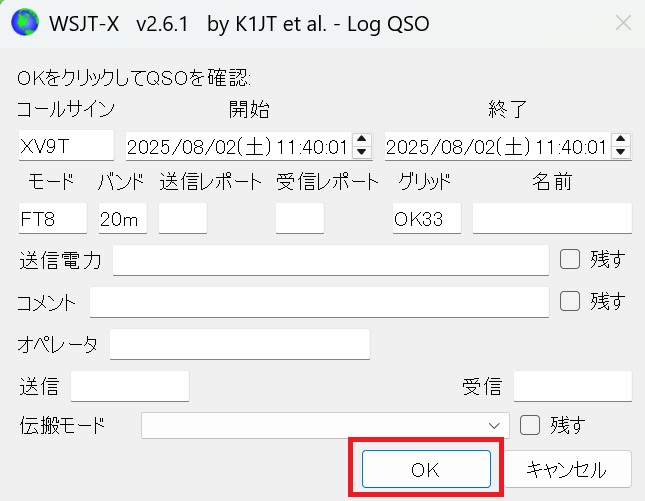Viewport: 645px width, 501px height.
Task: Enable the 残す checkbox next to 送信電力
Action: [569, 260]
